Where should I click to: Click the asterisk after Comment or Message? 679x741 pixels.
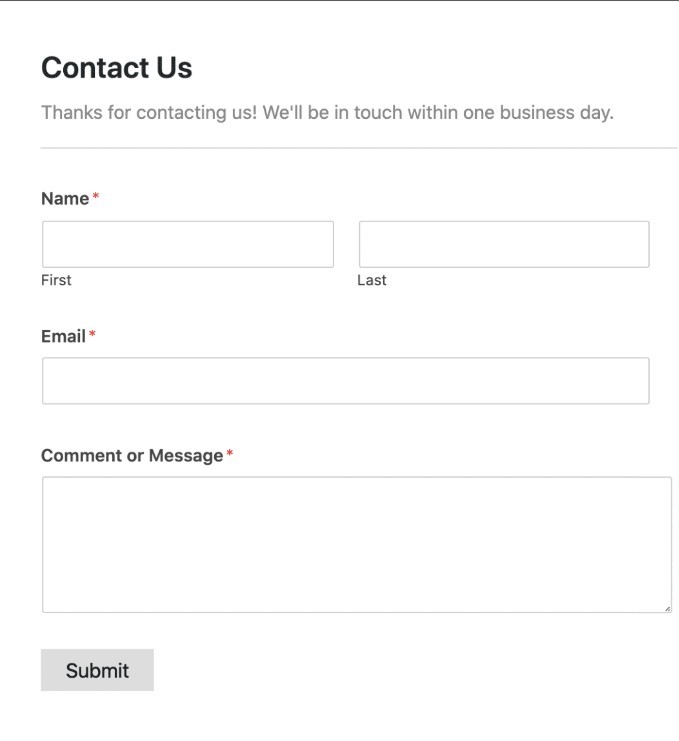pos(229,455)
